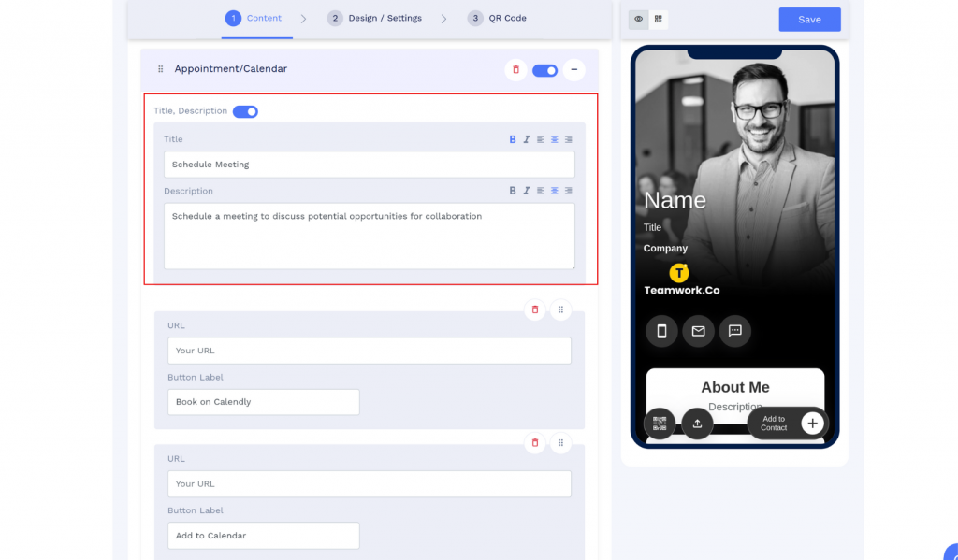Focus the URL field above Add to Calendar

(369, 483)
